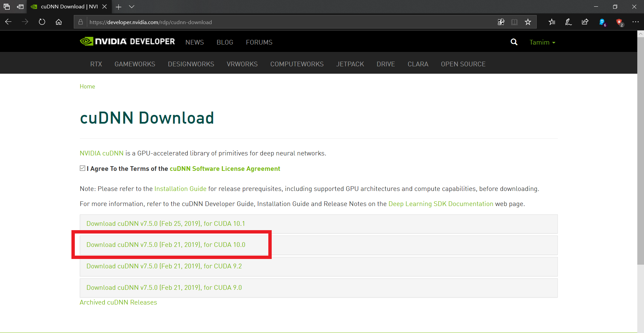Click the browser refresh icon
644x333 pixels.
(x=42, y=22)
